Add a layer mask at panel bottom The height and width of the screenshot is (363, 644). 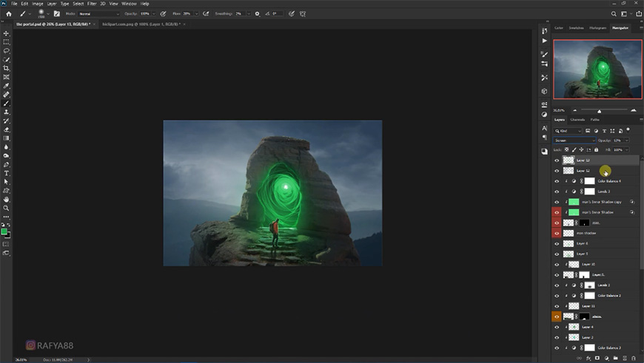coord(597,358)
